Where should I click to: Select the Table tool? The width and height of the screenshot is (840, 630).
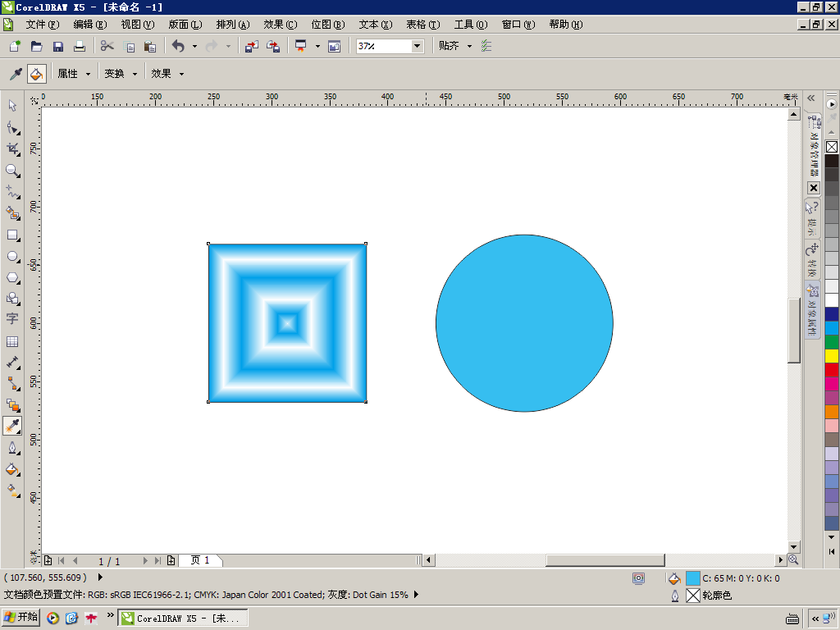tap(12, 341)
